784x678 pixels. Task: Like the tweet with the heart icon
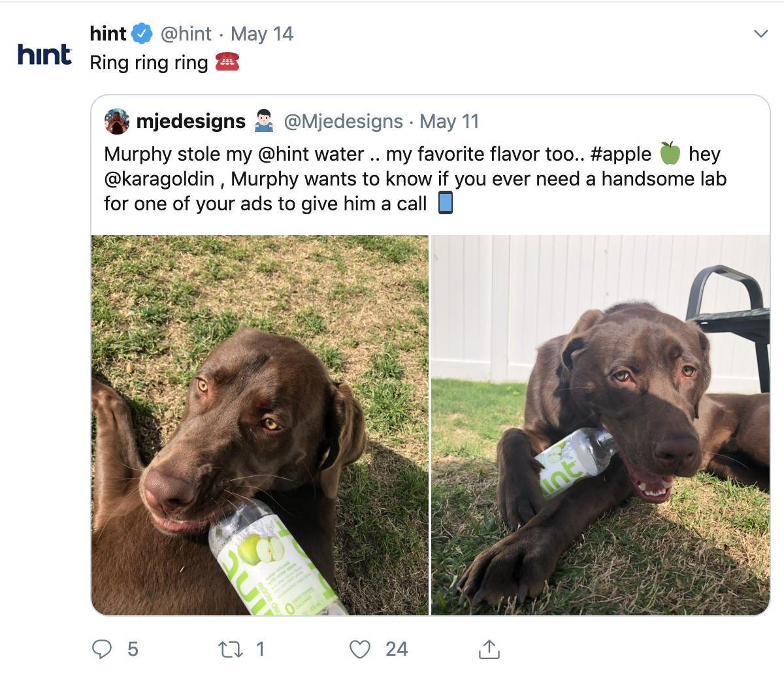click(360, 649)
